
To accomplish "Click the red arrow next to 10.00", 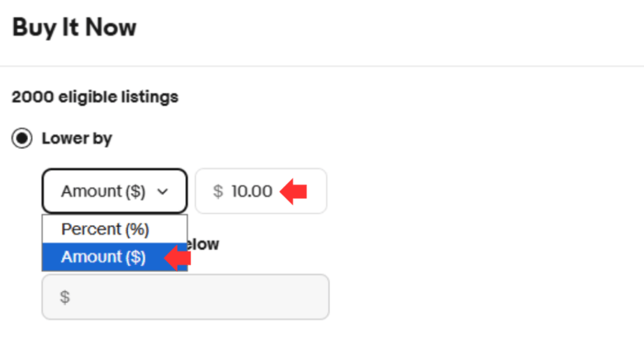I will coord(294,191).
